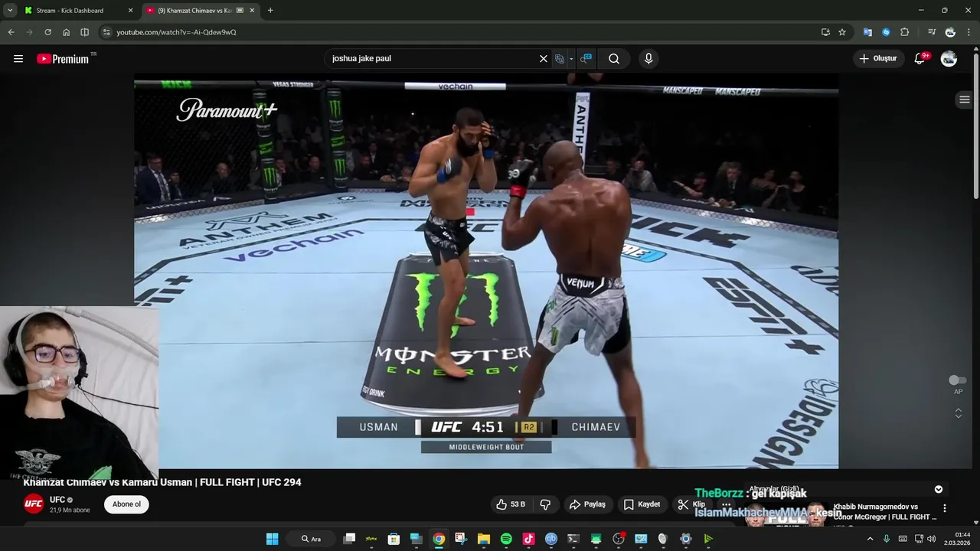
Task: Open YouTube account avatar menu
Action: [949, 59]
